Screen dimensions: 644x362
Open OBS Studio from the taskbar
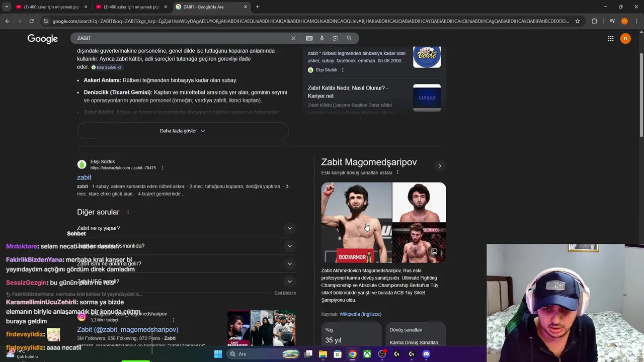pos(382,354)
